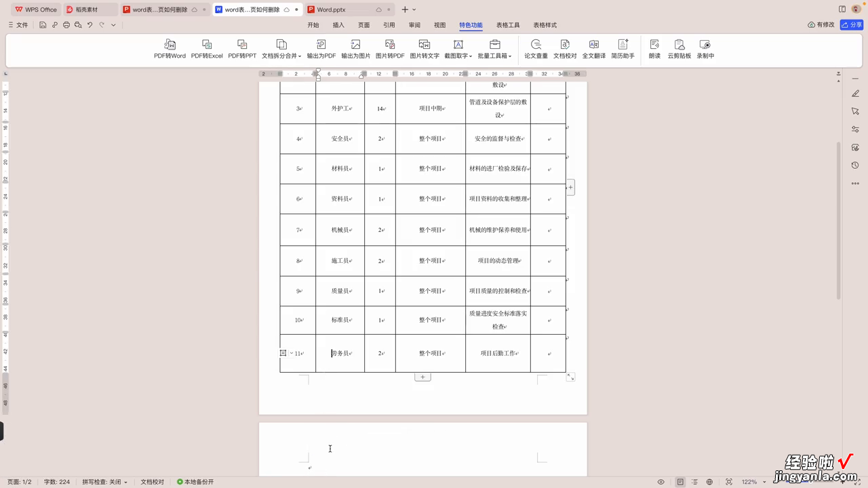Screen dimensions: 868x488
Task: Click the pen icon in right sidebar
Action: tap(856, 94)
